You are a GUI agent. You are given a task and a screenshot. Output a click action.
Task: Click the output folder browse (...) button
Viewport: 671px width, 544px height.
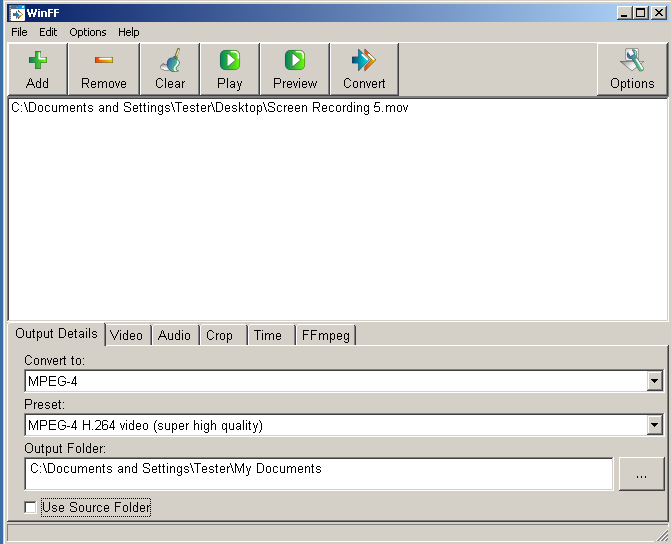tap(641, 474)
